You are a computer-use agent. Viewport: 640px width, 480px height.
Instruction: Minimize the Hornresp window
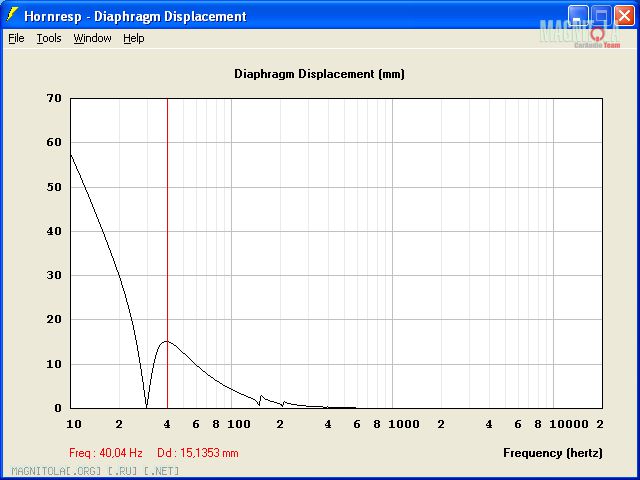coord(579,16)
